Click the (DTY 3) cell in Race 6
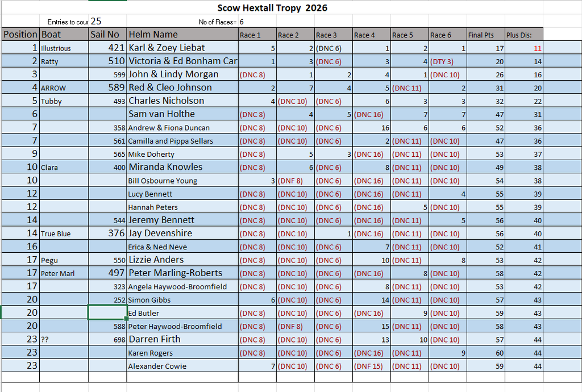 pyautogui.click(x=448, y=61)
